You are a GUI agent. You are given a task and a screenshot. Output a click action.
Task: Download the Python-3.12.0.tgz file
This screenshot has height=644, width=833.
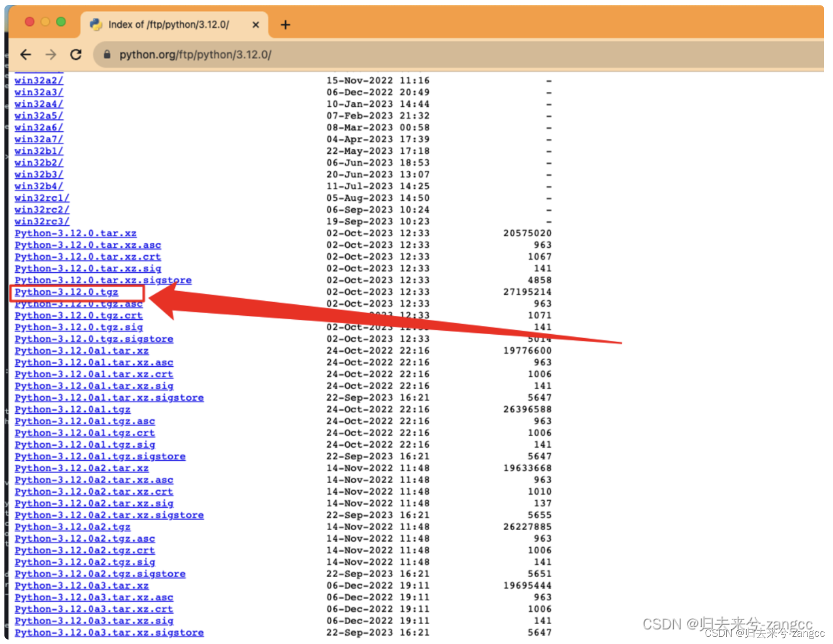click(66, 292)
